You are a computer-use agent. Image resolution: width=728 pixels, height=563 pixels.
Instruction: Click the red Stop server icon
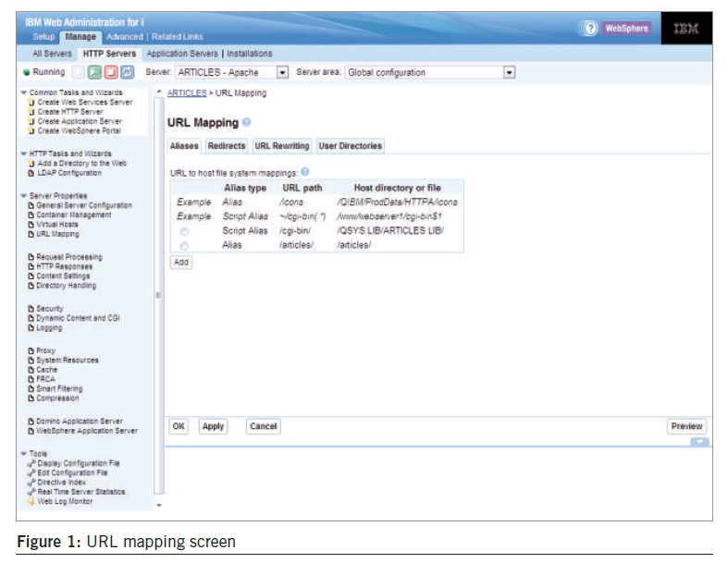coord(111,72)
